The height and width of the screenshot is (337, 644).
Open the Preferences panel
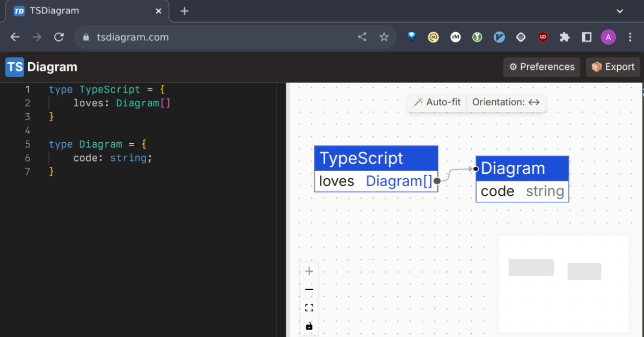tap(541, 67)
